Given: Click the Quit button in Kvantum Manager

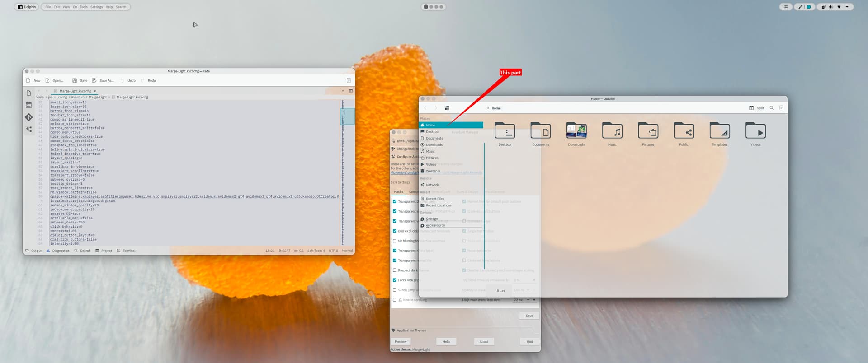Looking at the screenshot, I should click(529, 342).
